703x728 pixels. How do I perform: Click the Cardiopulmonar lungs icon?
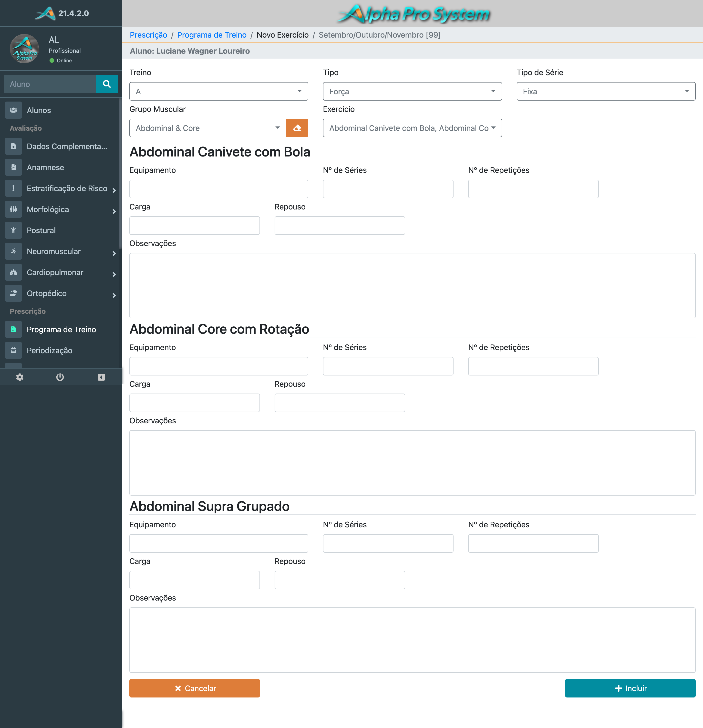pyautogui.click(x=13, y=272)
